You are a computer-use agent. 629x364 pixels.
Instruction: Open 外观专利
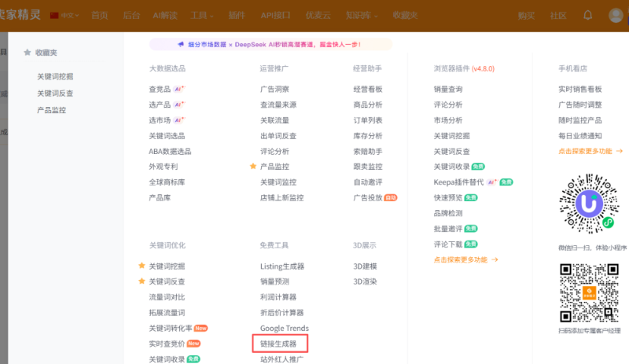[x=164, y=167]
